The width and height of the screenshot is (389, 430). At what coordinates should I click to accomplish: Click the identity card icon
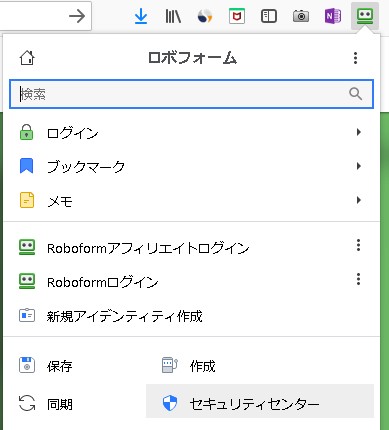coord(27,315)
